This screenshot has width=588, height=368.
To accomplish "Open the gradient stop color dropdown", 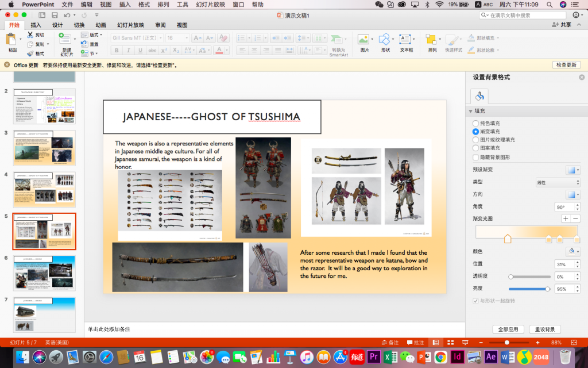I will 572,251.
